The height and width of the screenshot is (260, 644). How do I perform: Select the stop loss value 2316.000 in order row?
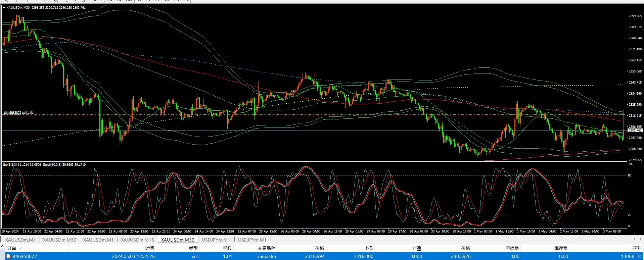click(363, 257)
